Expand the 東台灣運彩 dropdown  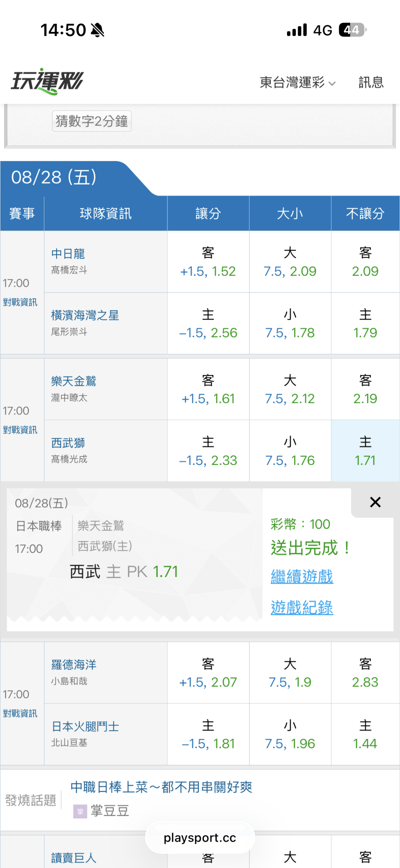(297, 82)
